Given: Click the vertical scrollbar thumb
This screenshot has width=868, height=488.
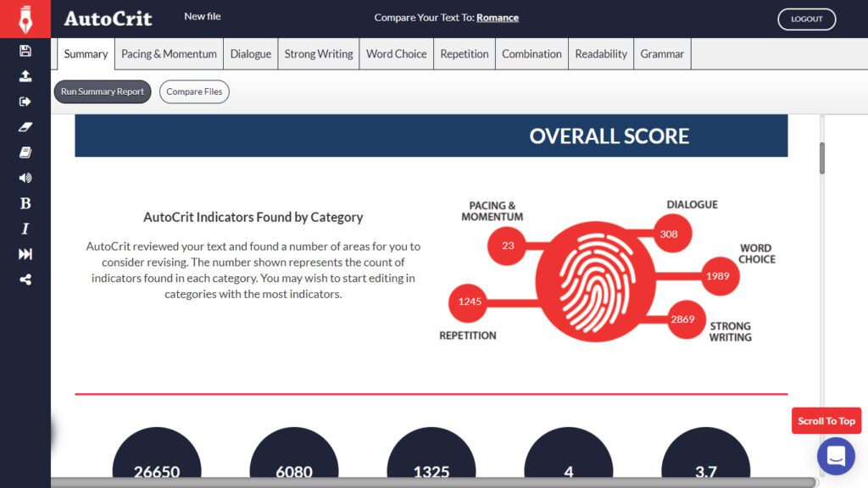Looking at the screenshot, I should 821,158.
